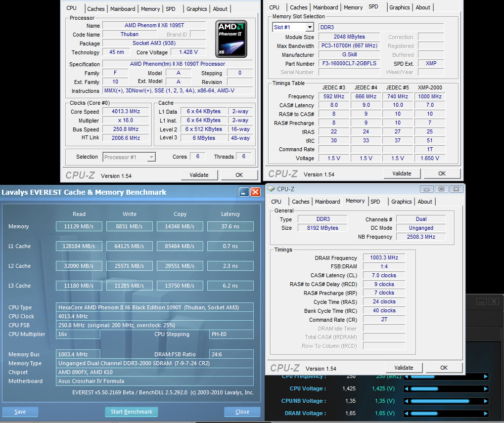Click Validate in the CPU-Z SPD window

click(x=402, y=173)
